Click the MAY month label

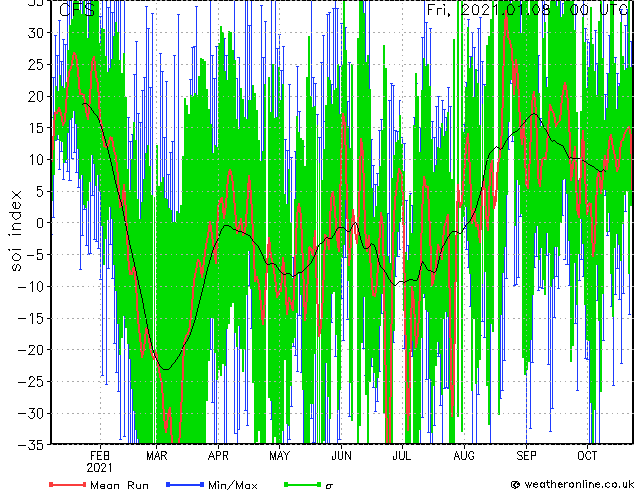(x=279, y=456)
